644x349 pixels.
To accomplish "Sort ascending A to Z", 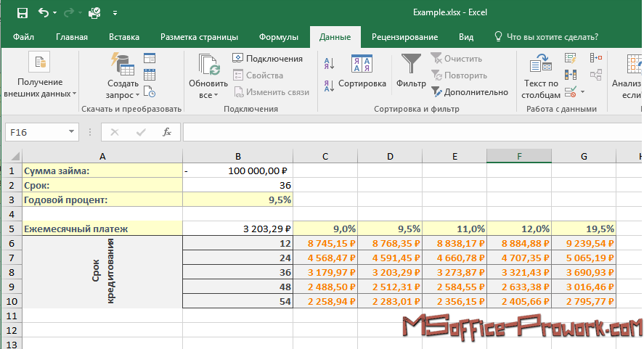I will pos(328,62).
